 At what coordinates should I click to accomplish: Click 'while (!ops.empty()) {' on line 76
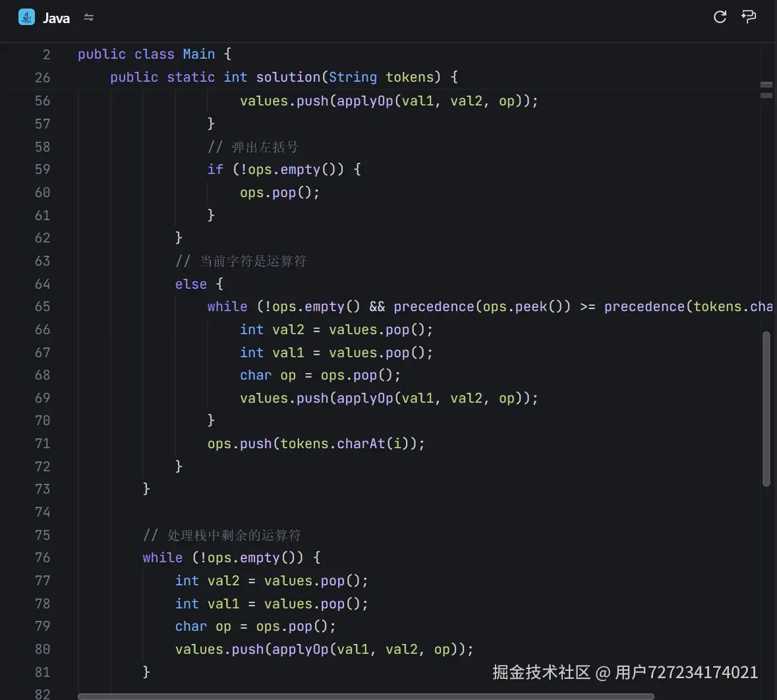tap(231, 558)
